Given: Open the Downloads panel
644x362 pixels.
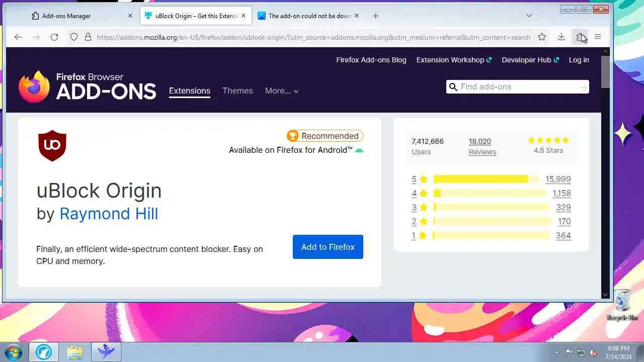Looking at the screenshot, I should (561, 37).
